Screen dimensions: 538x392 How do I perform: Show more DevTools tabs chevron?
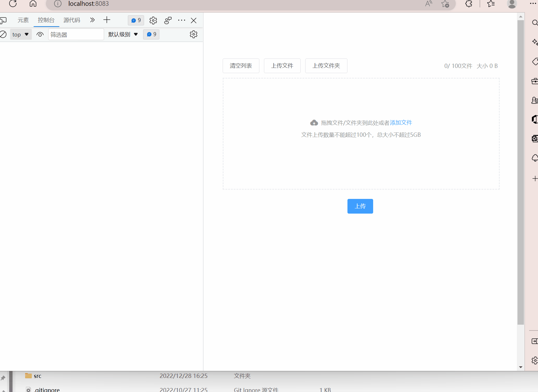[x=92, y=20]
